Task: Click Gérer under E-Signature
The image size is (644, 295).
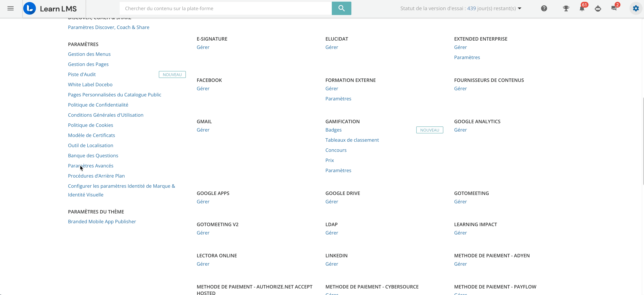Action: [x=203, y=47]
